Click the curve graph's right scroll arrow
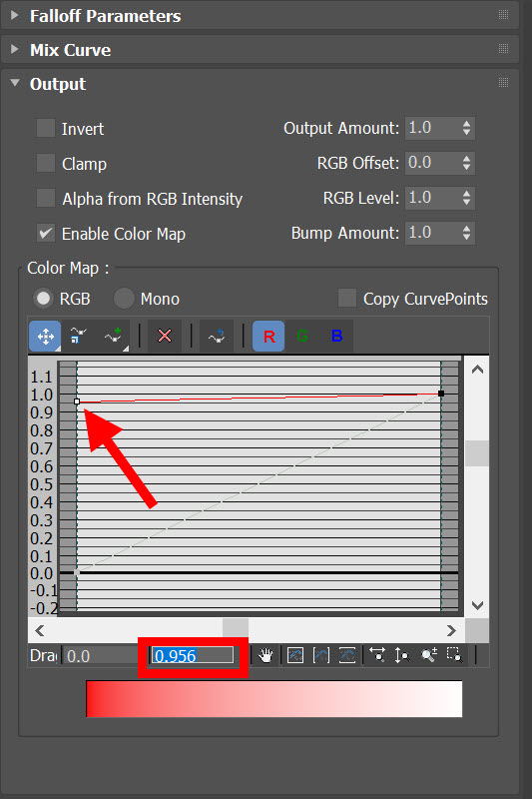The width and height of the screenshot is (532, 799). pos(451,631)
